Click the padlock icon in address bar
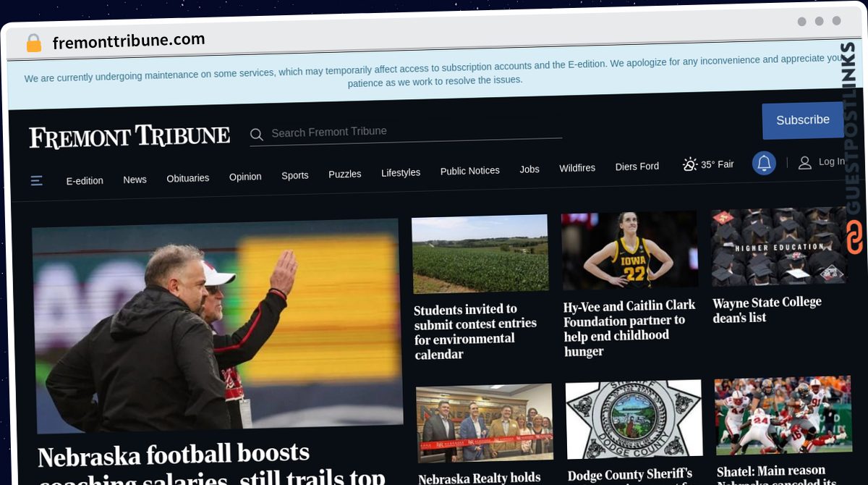Image resolution: width=868 pixels, height=485 pixels. tap(34, 43)
